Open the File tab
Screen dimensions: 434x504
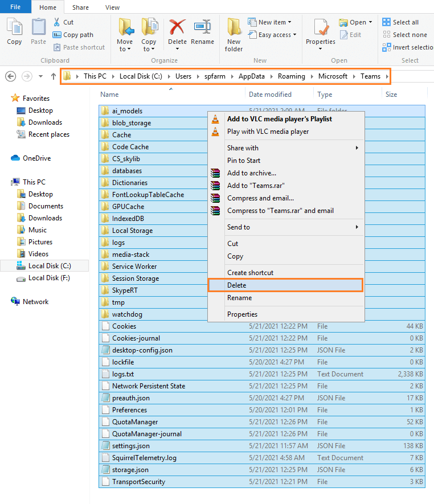coord(15,7)
